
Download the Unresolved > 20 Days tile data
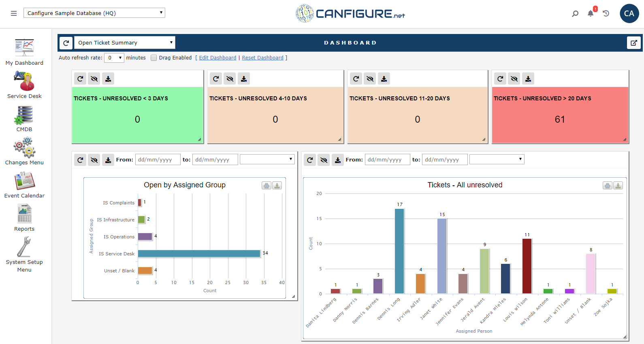pos(528,79)
